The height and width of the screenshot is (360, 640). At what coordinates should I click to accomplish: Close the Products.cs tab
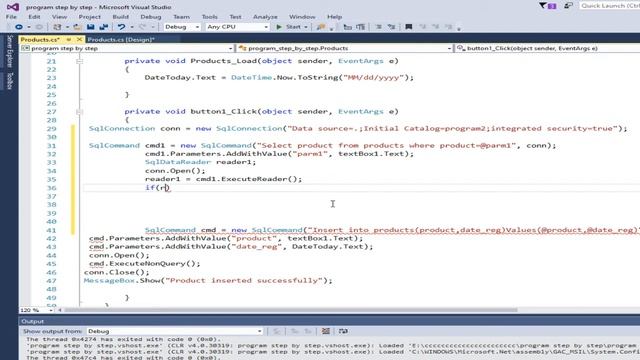[79, 40]
